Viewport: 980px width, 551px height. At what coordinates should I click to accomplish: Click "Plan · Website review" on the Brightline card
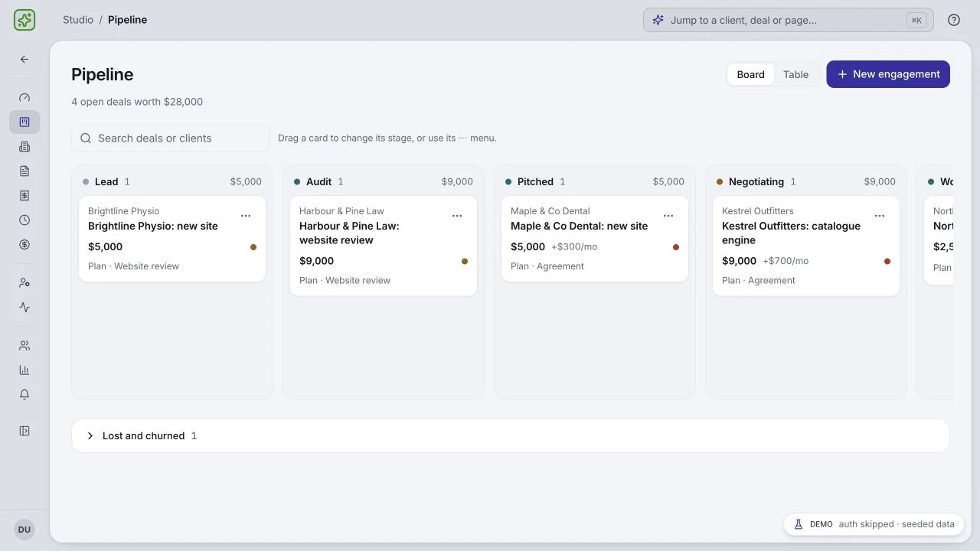tap(133, 266)
